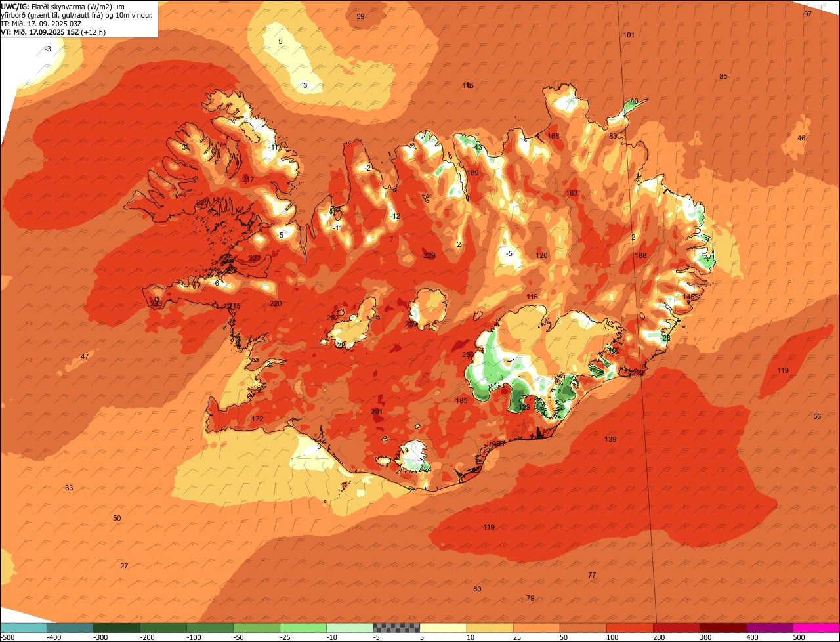Screen dimensions: 840x642
Task: Click the initial time 'IT: Mið. 17. 09. 2025 03Z'
Action: click(41, 23)
